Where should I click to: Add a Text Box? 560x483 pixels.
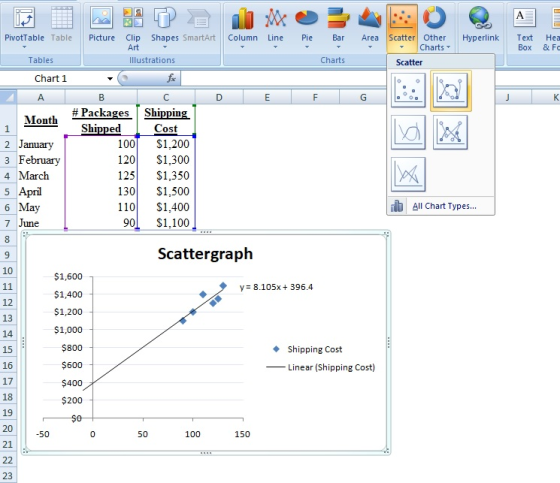click(x=524, y=28)
